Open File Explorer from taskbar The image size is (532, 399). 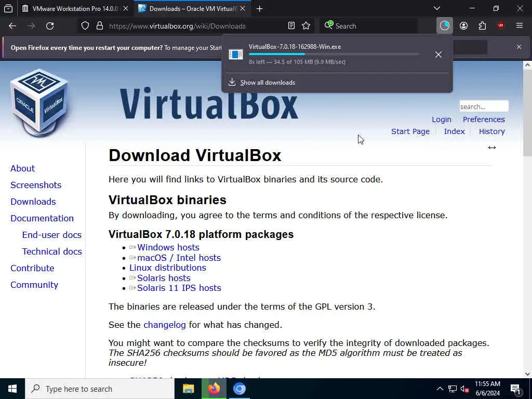(x=188, y=389)
